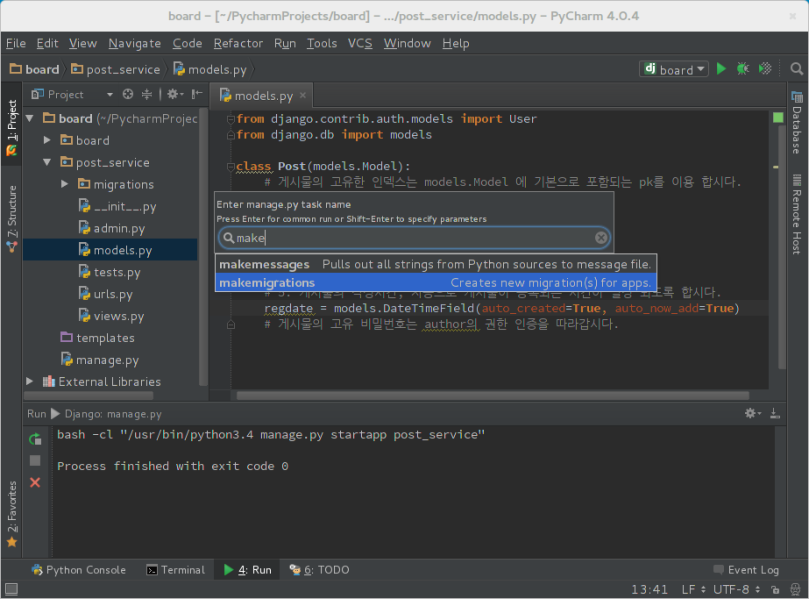Image resolution: width=809 pixels, height=599 pixels.
Task: Close the models.py editor tab
Action: (303, 95)
